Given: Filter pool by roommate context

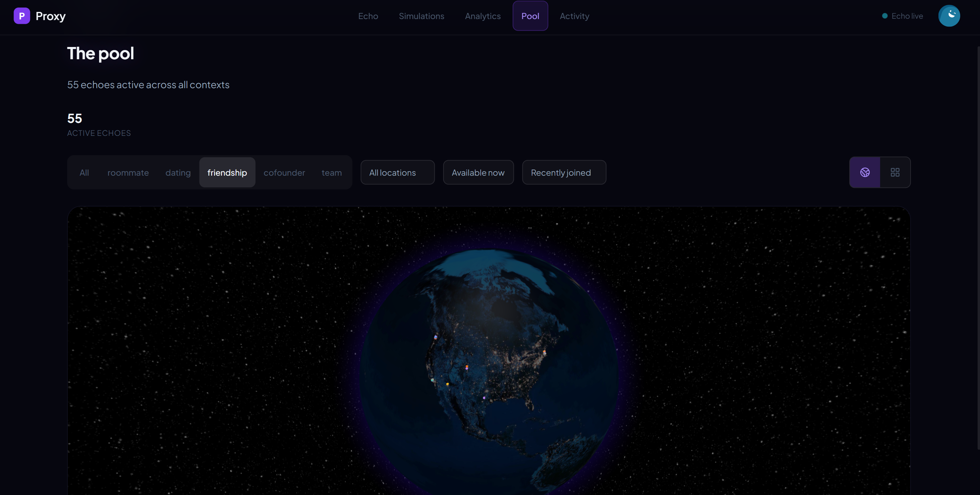Looking at the screenshot, I should click(x=128, y=173).
